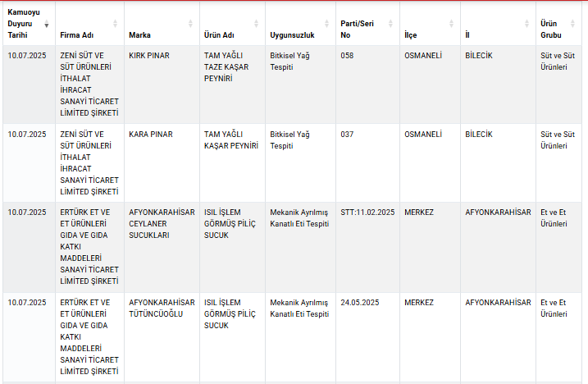Click the Parti/Seri No header label
Screen dimensions: 588x384
pos(357,30)
